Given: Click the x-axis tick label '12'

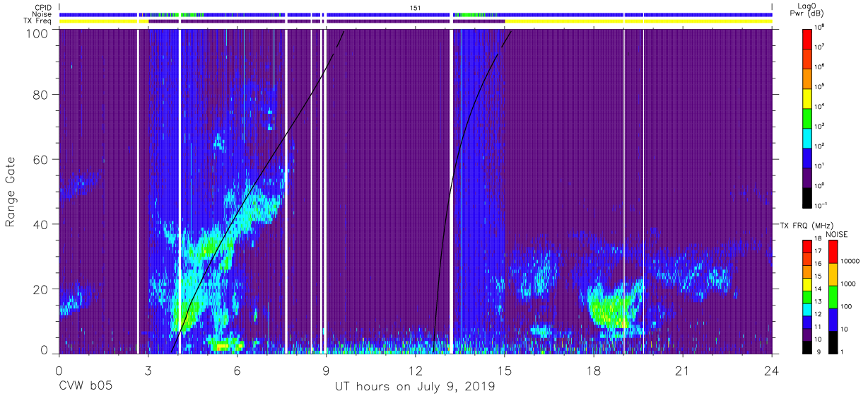Looking at the screenshot, I should coord(415,370).
